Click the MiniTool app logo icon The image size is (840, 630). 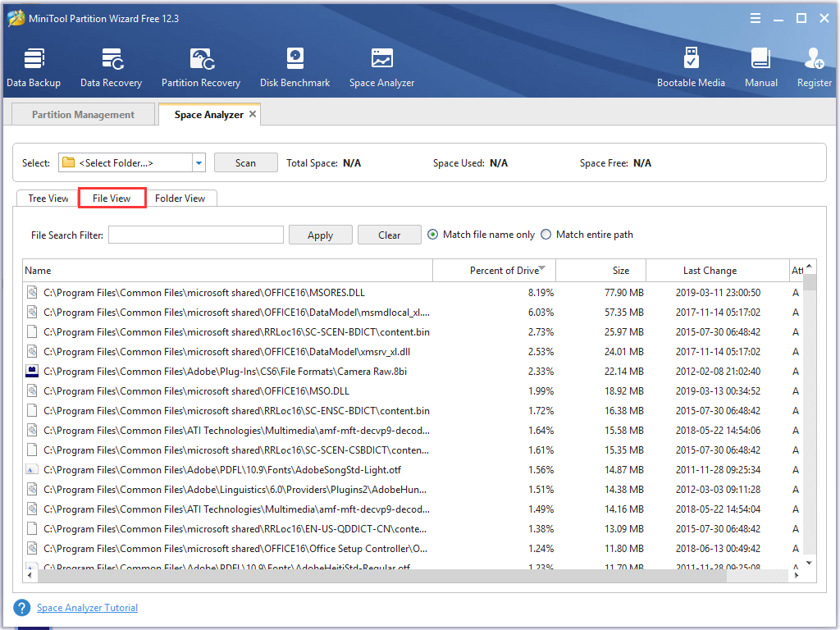click(x=16, y=18)
